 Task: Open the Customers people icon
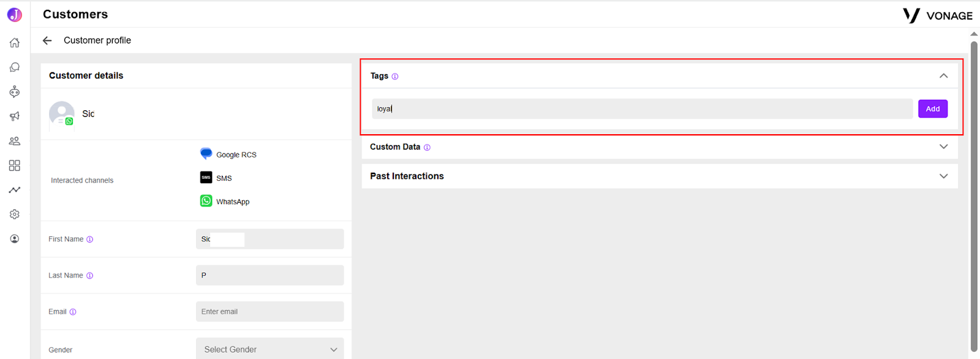15,141
